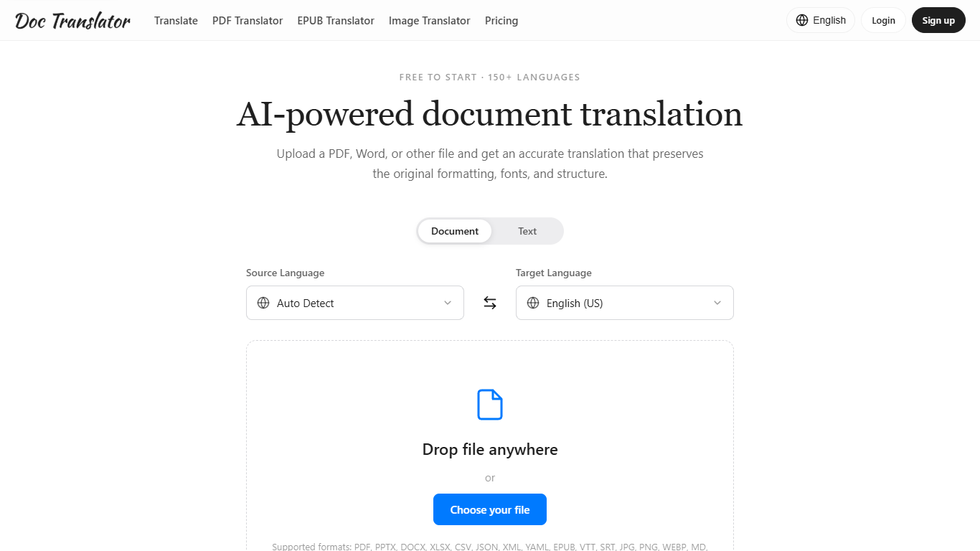
Task: Swap source and target languages
Action: click(490, 303)
